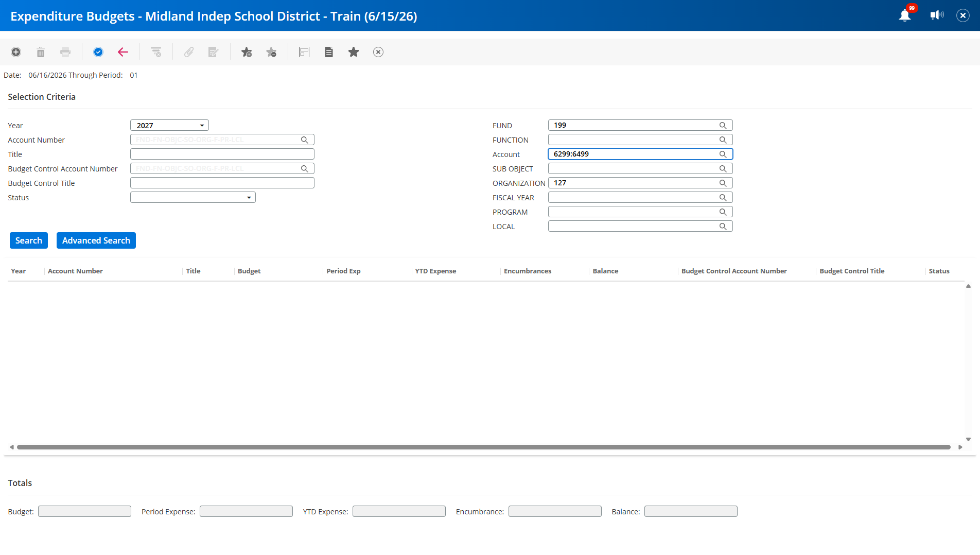Click the Title input field
Image resolution: width=980 pixels, height=555 pixels.
222,154
